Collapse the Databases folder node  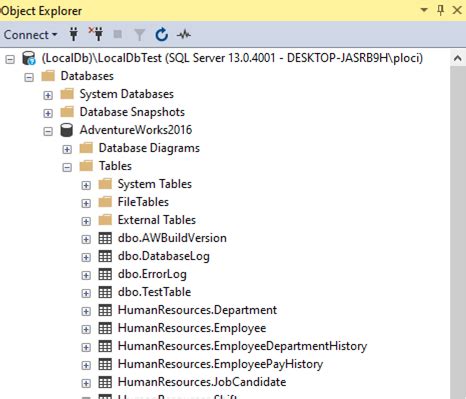click(x=29, y=78)
